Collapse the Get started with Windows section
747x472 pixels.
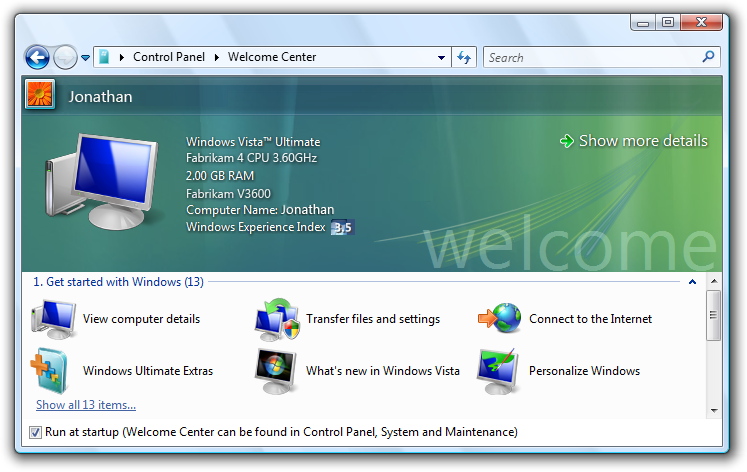(x=693, y=282)
